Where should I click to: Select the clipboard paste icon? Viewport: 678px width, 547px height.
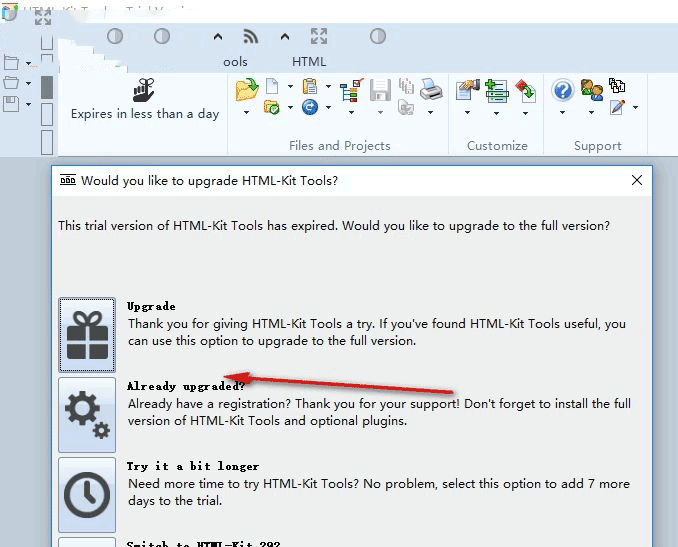pyautogui.click(x=310, y=86)
